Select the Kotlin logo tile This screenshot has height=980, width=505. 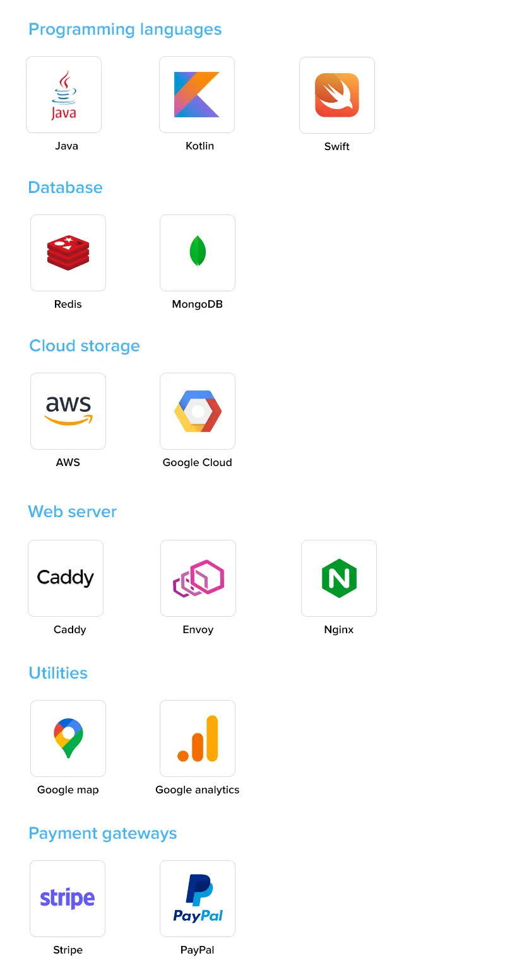pos(197,95)
